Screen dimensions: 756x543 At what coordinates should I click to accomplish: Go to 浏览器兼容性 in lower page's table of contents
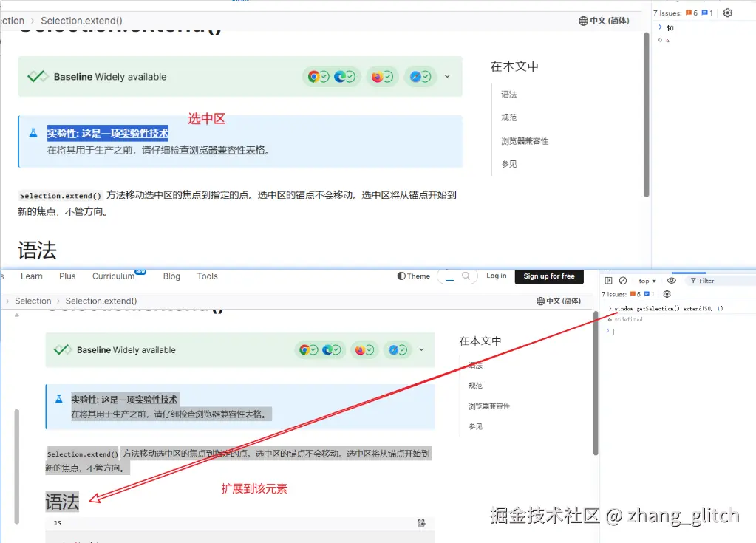(489, 406)
